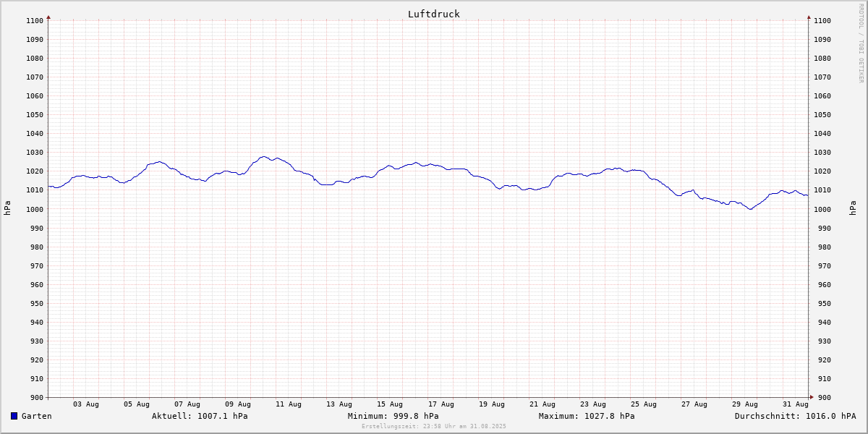
Task: Select the 25 Aug date label
Action: 643,404
